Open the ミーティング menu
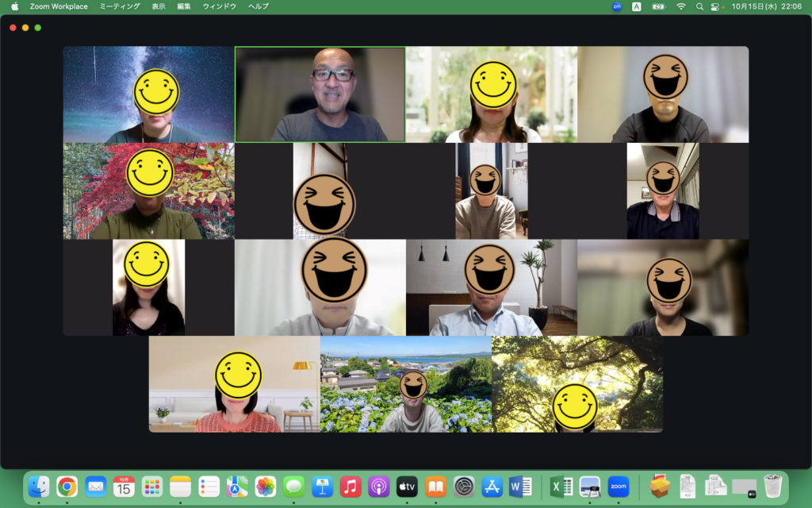Viewport: 812px width, 508px height. 120,6
